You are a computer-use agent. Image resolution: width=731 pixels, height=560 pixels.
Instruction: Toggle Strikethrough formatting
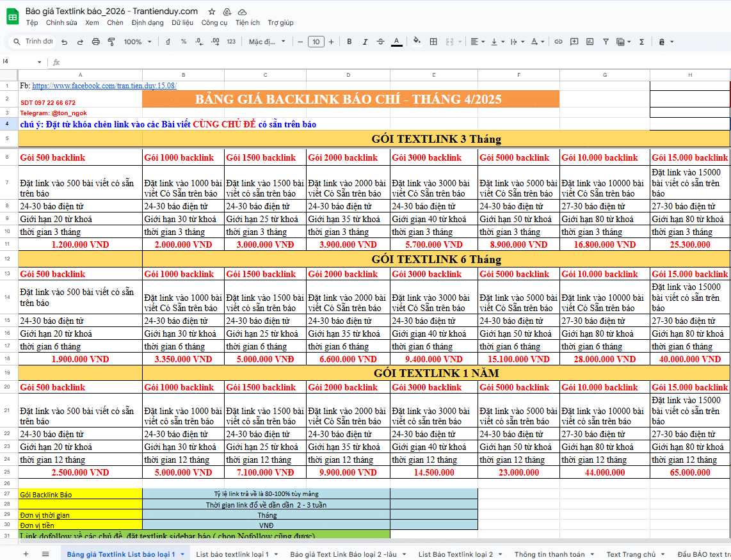pyautogui.click(x=381, y=42)
